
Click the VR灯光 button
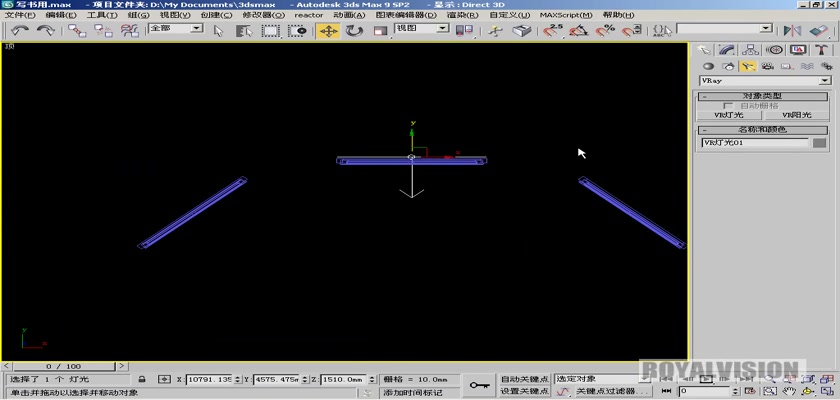pos(729,115)
